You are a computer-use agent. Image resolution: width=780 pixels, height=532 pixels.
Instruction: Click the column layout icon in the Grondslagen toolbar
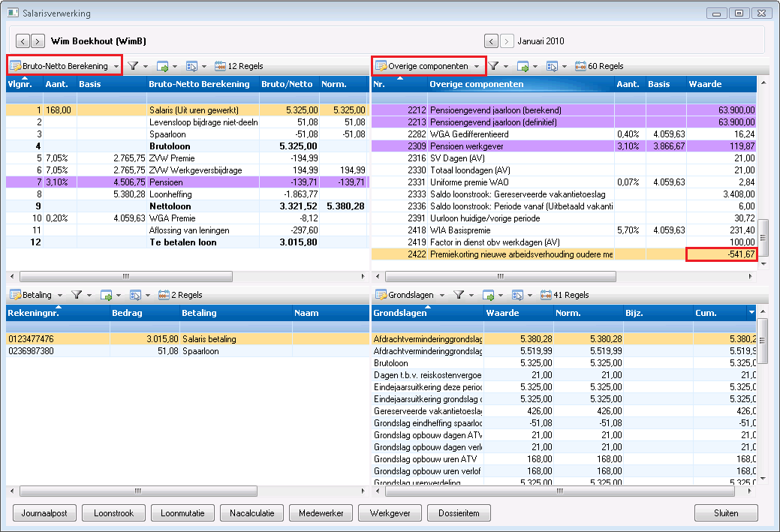tap(517, 295)
